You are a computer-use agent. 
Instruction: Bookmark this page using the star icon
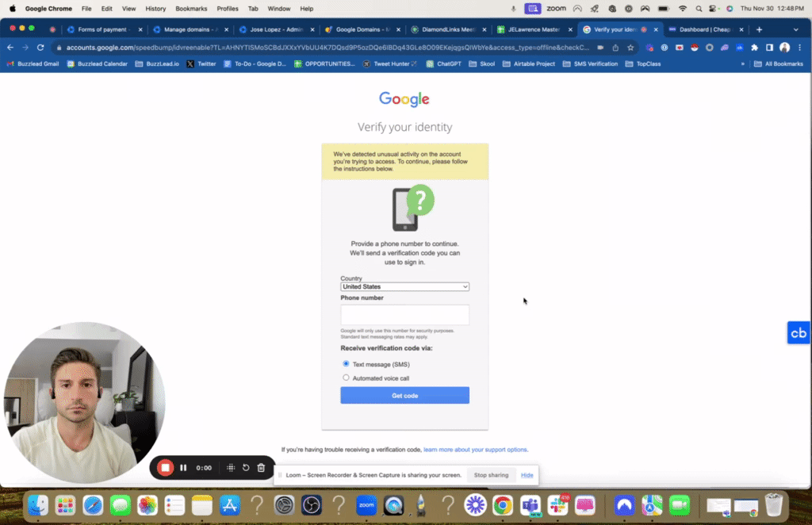(630, 47)
